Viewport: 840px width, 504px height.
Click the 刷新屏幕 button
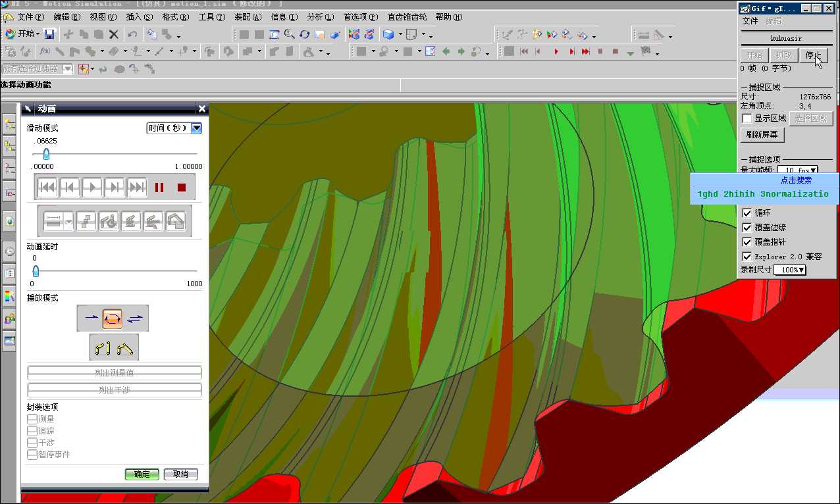click(762, 135)
